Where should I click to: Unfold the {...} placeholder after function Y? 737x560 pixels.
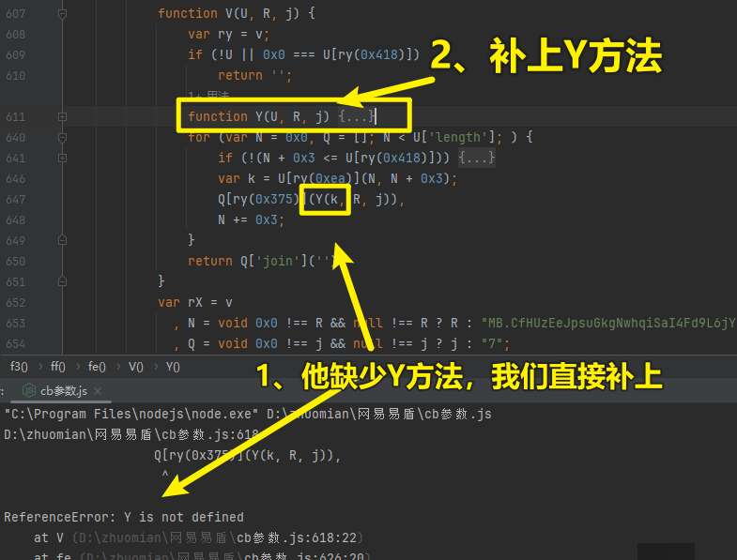pyautogui.click(x=358, y=116)
